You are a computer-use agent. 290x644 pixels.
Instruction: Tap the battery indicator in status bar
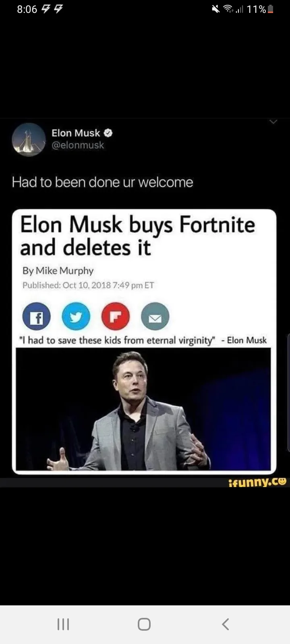tap(271, 9)
